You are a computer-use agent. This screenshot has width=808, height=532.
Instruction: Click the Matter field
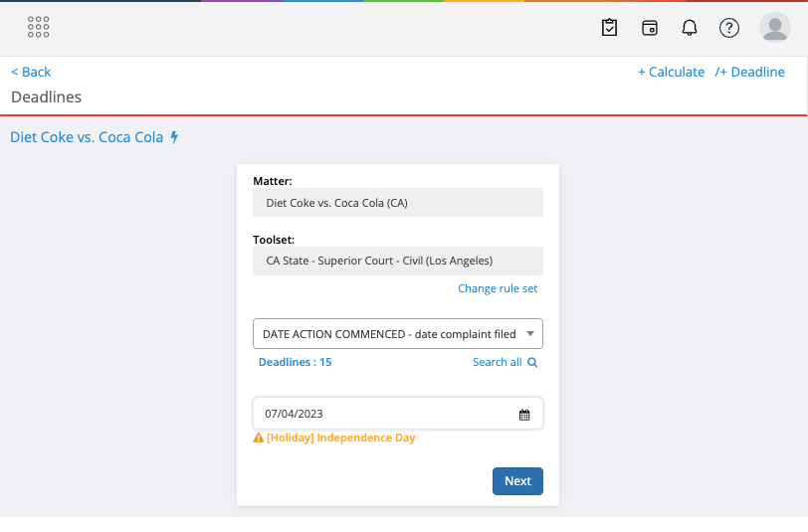(x=398, y=203)
